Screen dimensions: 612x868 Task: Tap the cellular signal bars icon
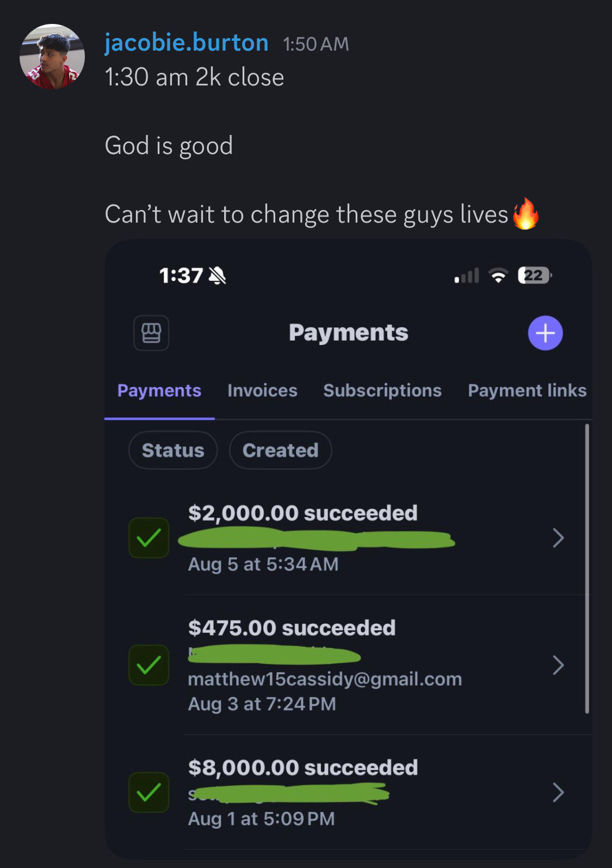pos(467,276)
